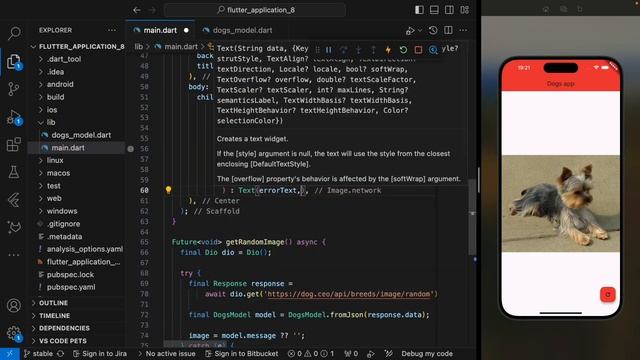Click the stable branch status item
Screen dimensions: 640x360
(38, 353)
